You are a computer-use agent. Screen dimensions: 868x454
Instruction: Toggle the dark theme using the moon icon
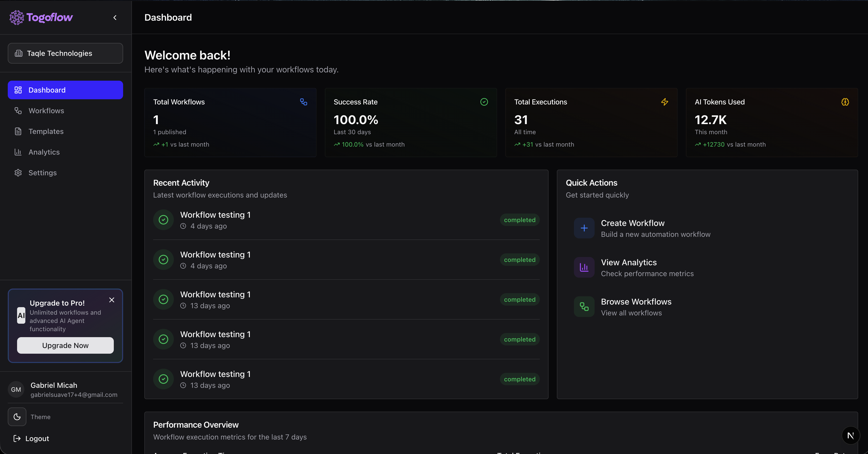(17, 417)
